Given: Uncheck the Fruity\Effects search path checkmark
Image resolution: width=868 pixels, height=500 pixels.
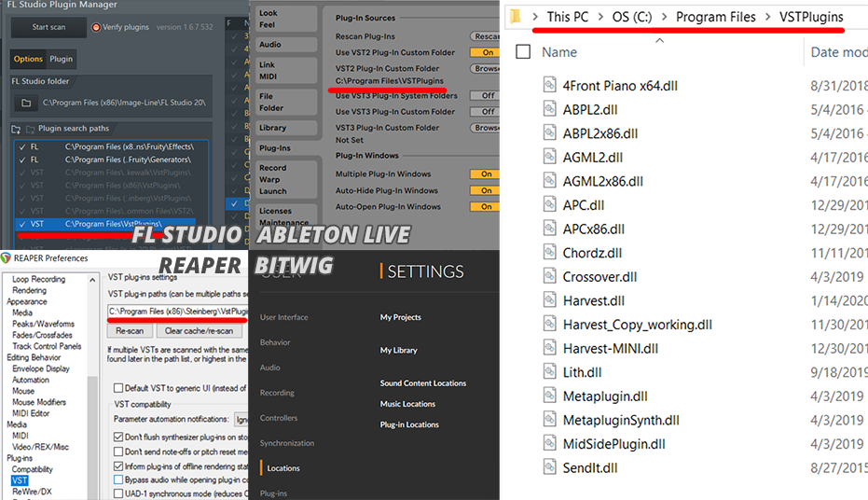Looking at the screenshot, I should 22,147.
